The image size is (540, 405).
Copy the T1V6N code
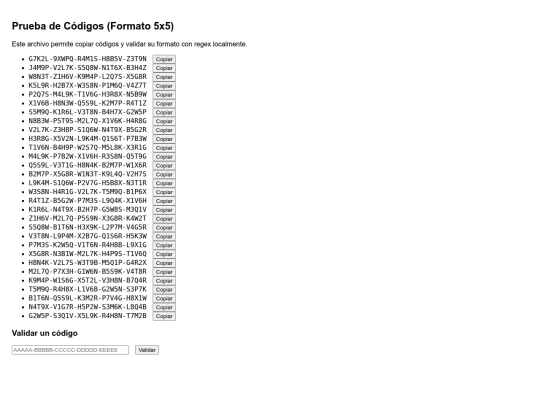point(164,148)
